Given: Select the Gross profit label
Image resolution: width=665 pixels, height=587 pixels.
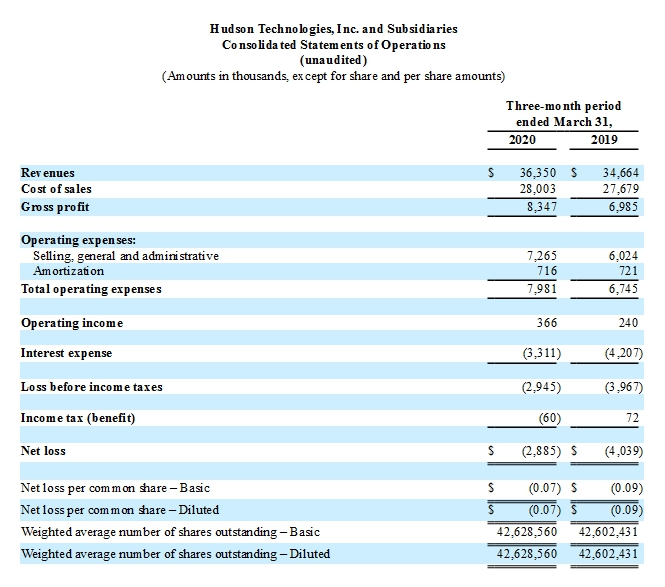Looking at the screenshot, I should [x=55, y=207].
